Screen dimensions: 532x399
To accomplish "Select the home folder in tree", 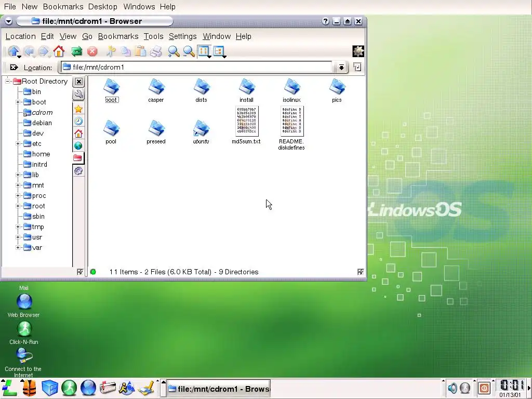I will (37, 154).
